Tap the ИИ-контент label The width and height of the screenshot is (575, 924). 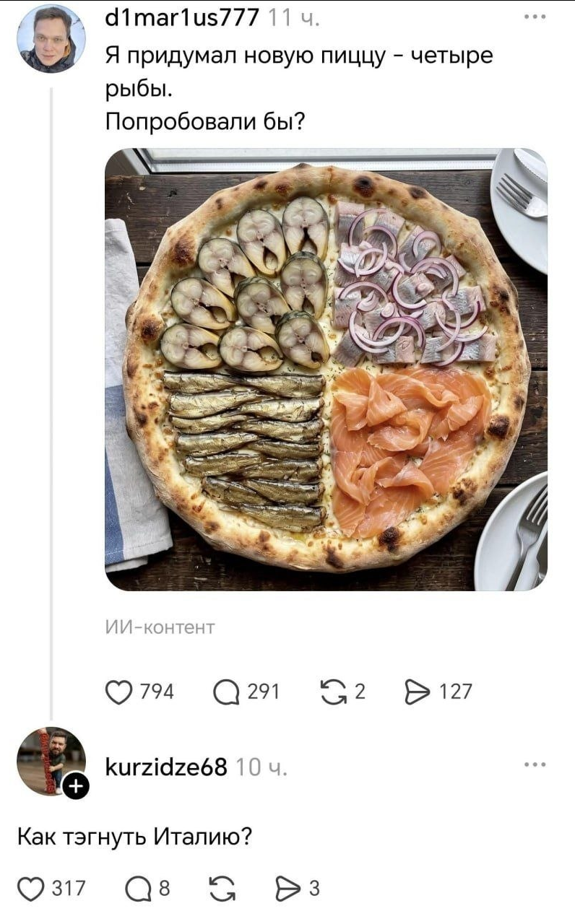160,627
